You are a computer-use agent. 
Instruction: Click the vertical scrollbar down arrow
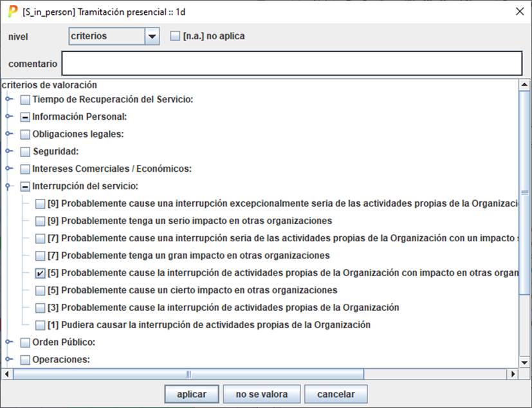click(525, 363)
